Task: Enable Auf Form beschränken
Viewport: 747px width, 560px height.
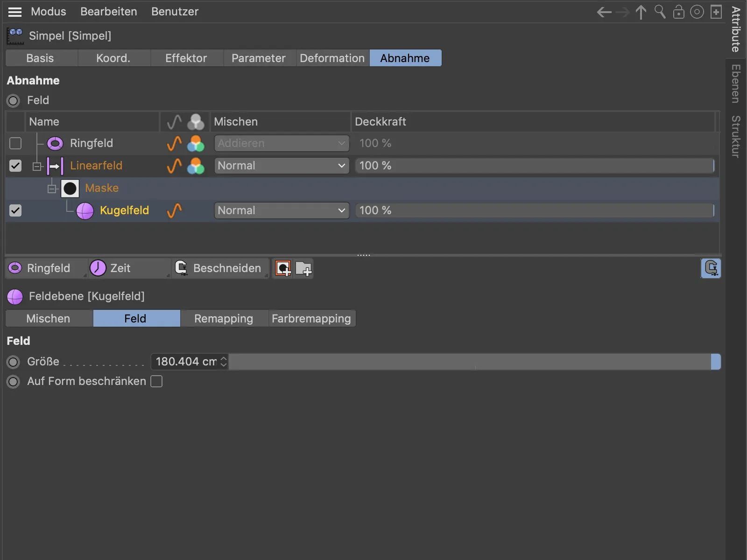Action: coord(157,381)
